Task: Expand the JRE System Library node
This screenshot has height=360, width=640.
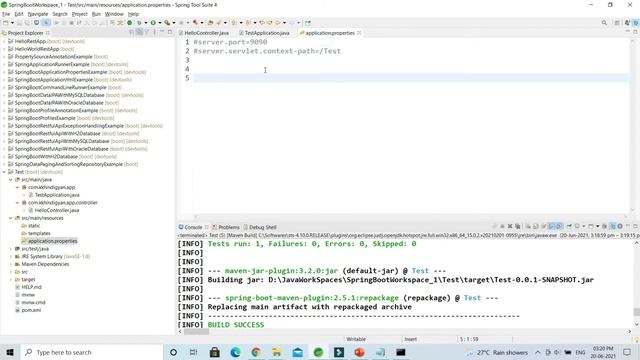Action: coord(11,256)
